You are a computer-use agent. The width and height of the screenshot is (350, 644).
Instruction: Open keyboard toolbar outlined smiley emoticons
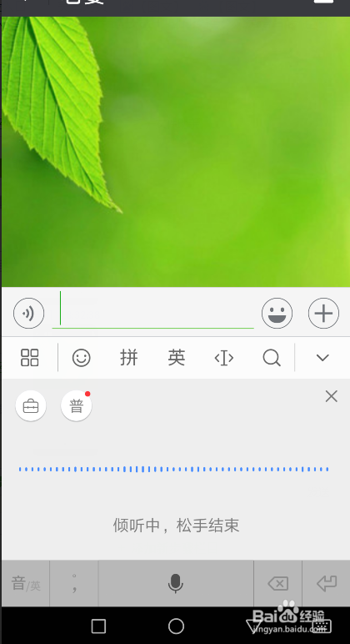[81, 358]
